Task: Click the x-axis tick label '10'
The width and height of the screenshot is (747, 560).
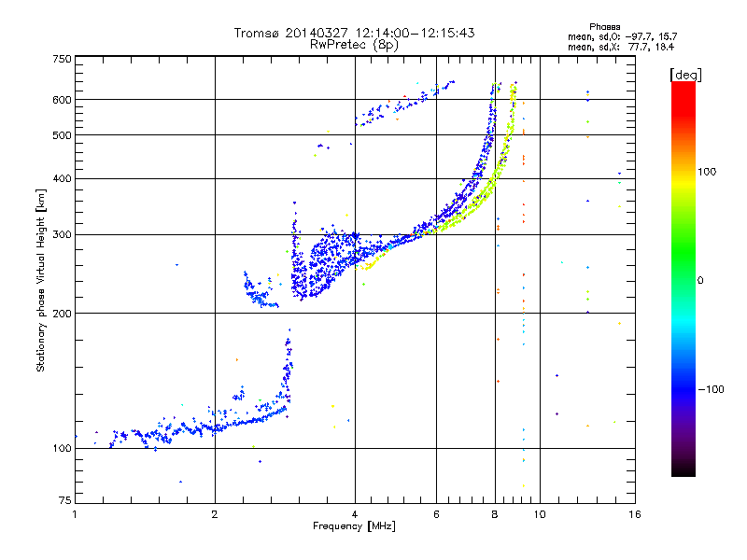Action: (540, 514)
